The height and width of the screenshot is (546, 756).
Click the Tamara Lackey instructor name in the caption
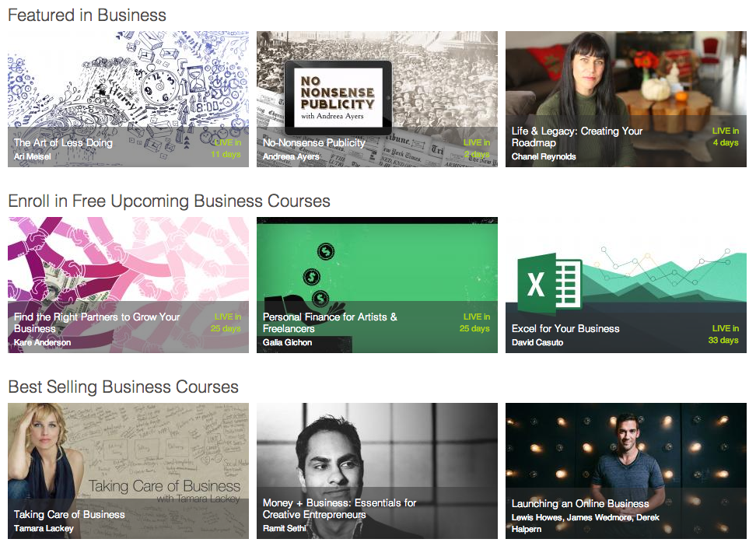pyautogui.click(x=44, y=528)
